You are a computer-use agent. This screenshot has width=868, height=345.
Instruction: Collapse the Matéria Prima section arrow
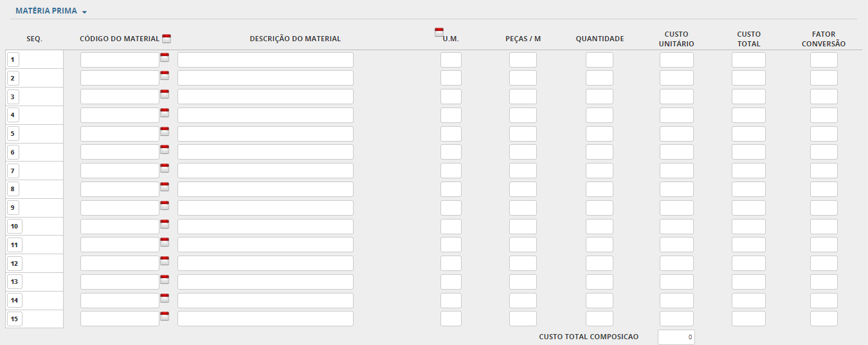(85, 12)
